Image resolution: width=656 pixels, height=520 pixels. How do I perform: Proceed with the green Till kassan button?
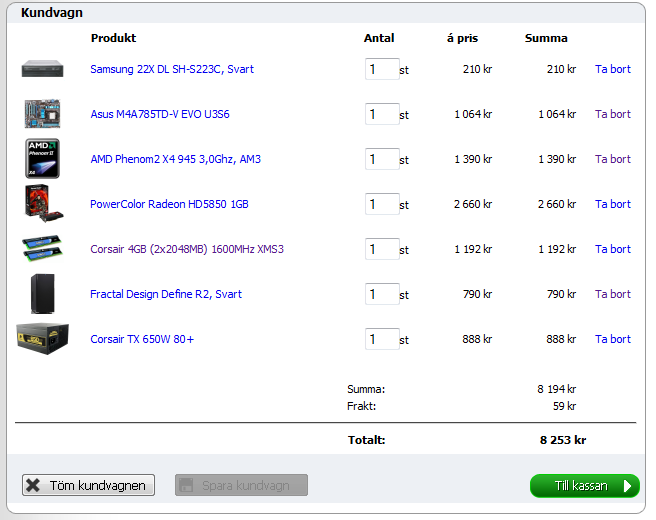coord(584,486)
